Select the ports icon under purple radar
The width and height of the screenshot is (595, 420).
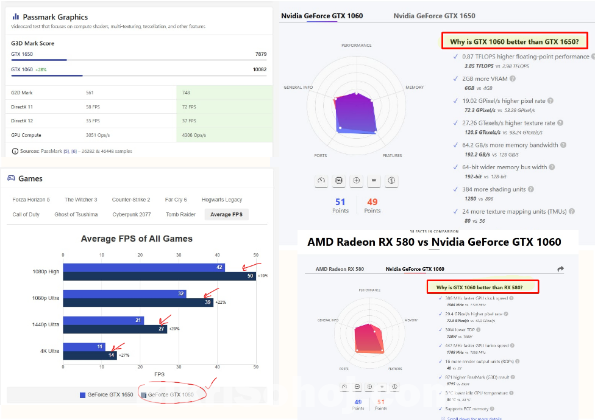pos(374,181)
